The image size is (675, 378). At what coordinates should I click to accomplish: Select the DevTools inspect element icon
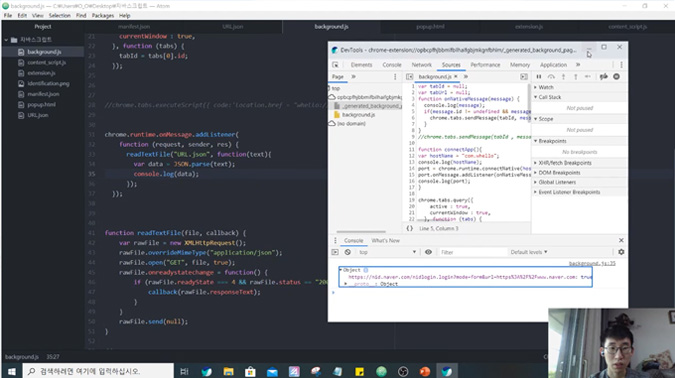coord(335,65)
